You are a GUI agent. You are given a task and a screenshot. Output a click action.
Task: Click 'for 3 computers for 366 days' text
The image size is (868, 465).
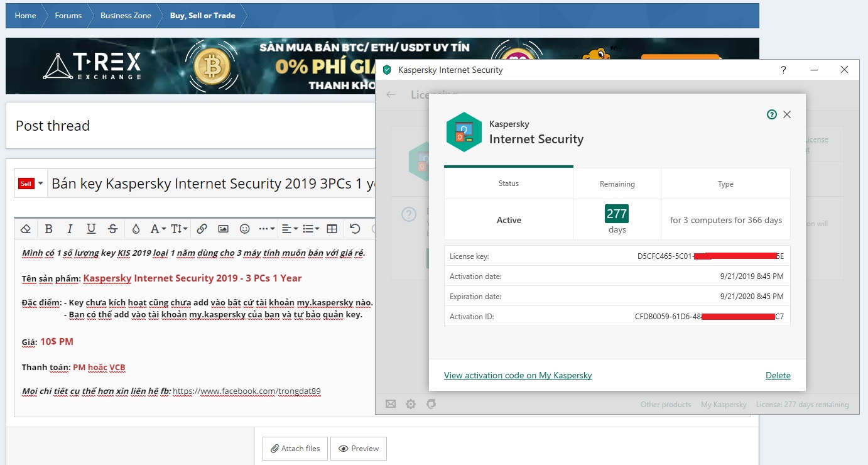726,220
